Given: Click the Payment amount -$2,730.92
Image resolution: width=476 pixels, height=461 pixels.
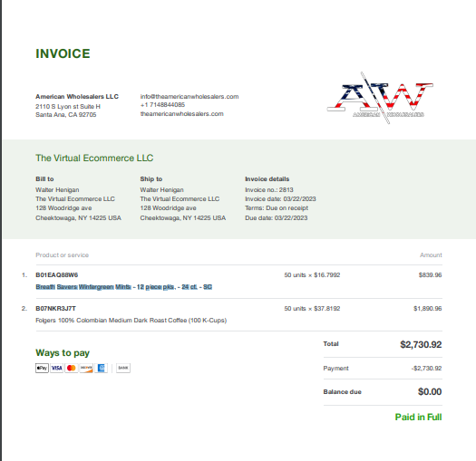Looking at the screenshot, I should click(x=426, y=369).
